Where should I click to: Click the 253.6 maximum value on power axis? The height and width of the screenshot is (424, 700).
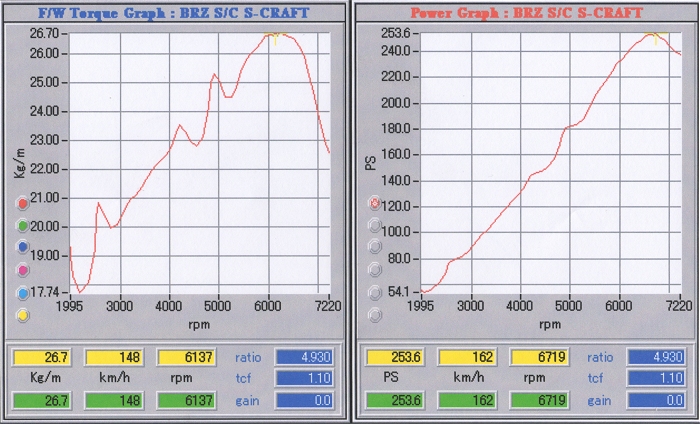point(394,33)
